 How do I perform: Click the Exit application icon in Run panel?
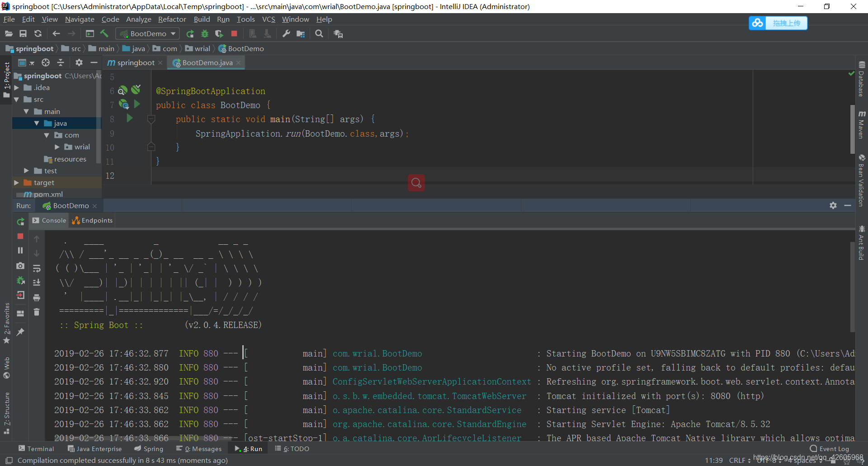click(20, 295)
